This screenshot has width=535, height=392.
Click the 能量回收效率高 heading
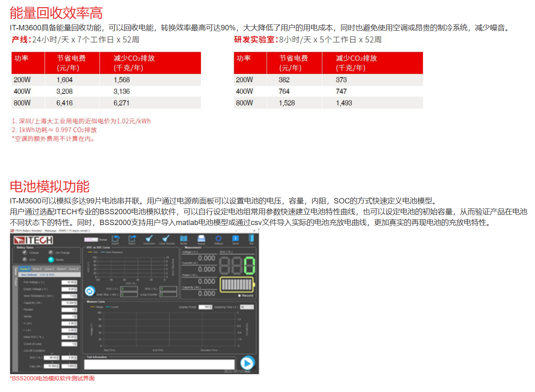pos(56,13)
